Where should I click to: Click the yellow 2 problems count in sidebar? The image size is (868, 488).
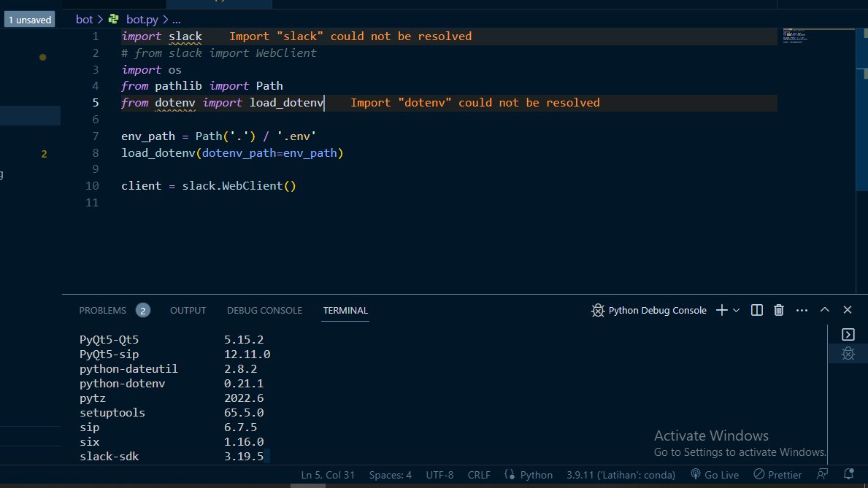[44, 154]
